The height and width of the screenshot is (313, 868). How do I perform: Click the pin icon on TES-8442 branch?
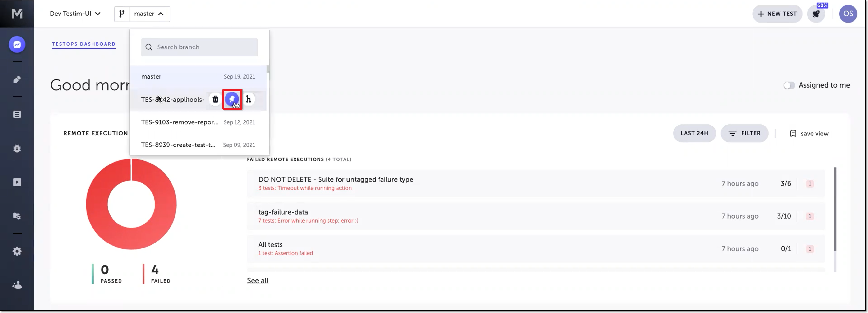pos(232,99)
